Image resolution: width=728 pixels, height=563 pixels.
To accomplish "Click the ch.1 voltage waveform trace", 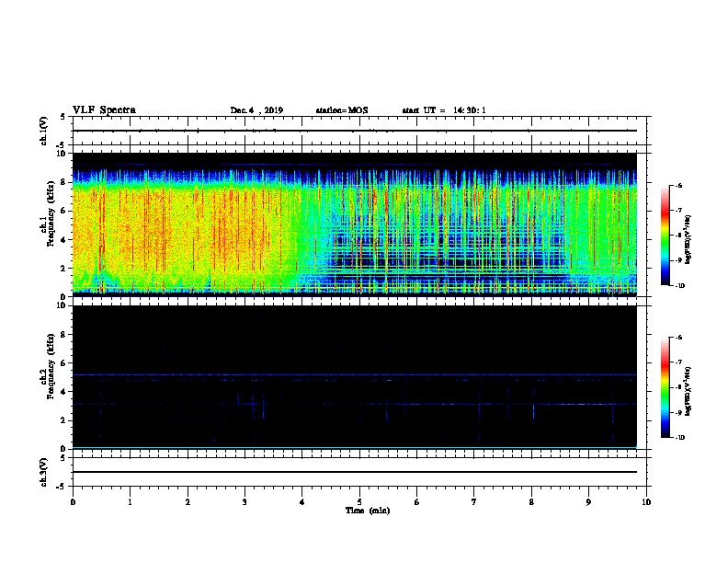I will 354,131.
